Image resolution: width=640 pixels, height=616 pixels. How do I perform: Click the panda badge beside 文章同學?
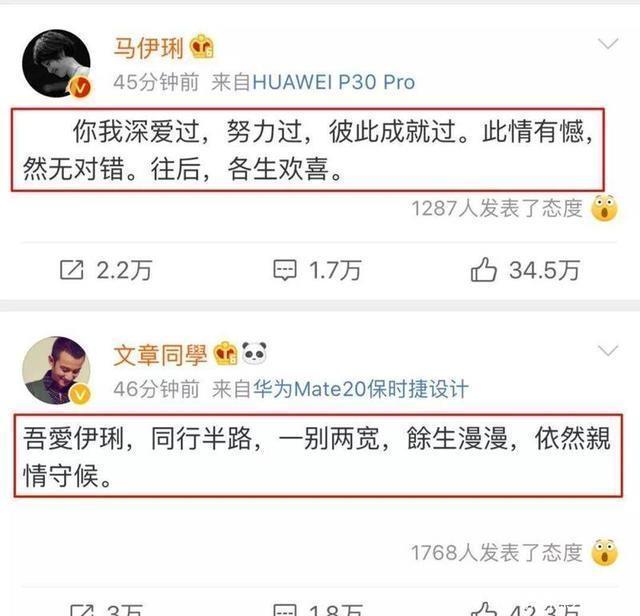coord(254,353)
